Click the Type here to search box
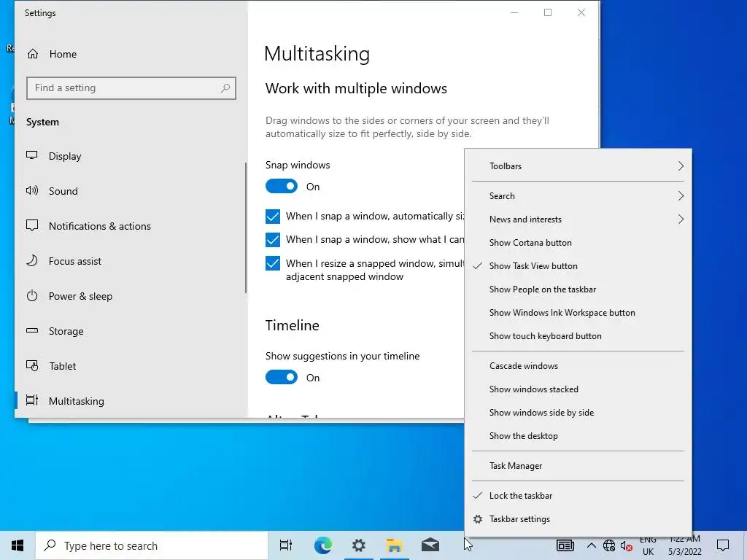747x560 pixels. 152,545
